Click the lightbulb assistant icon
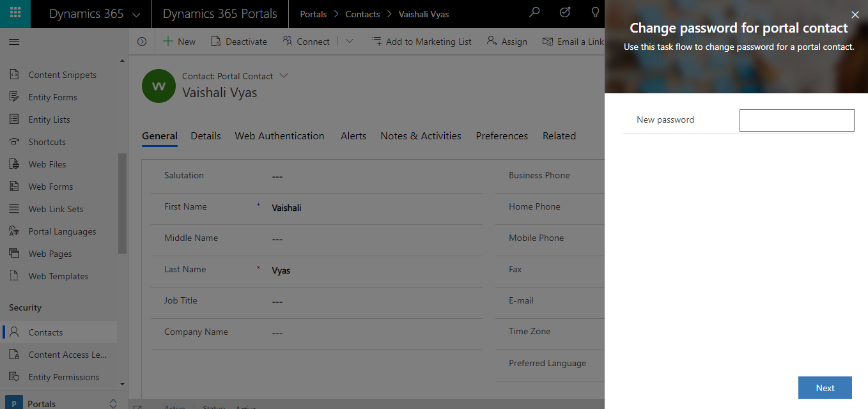This screenshot has width=868, height=409. tap(596, 13)
